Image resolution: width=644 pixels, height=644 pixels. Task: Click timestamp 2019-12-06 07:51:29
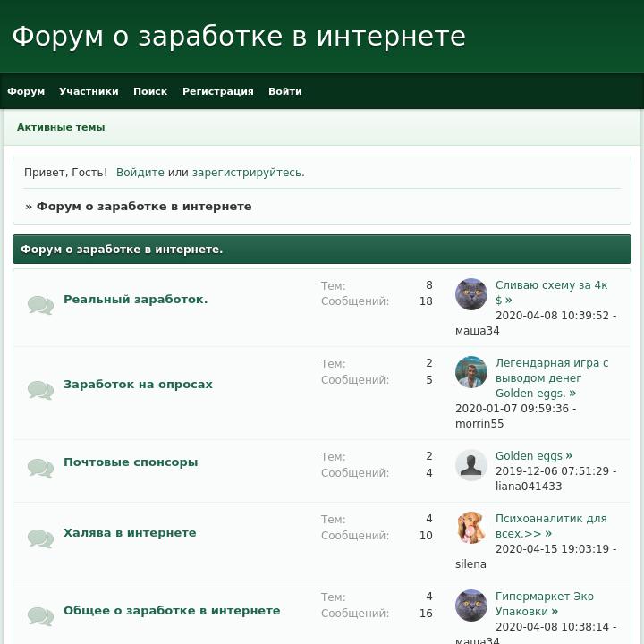pos(552,471)
